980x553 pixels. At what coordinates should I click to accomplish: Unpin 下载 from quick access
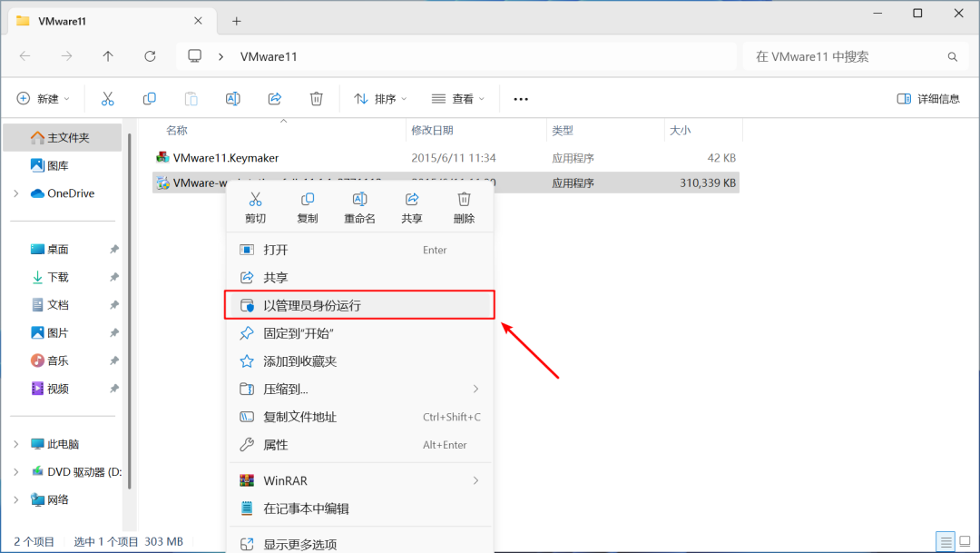[x=113, y=277]
